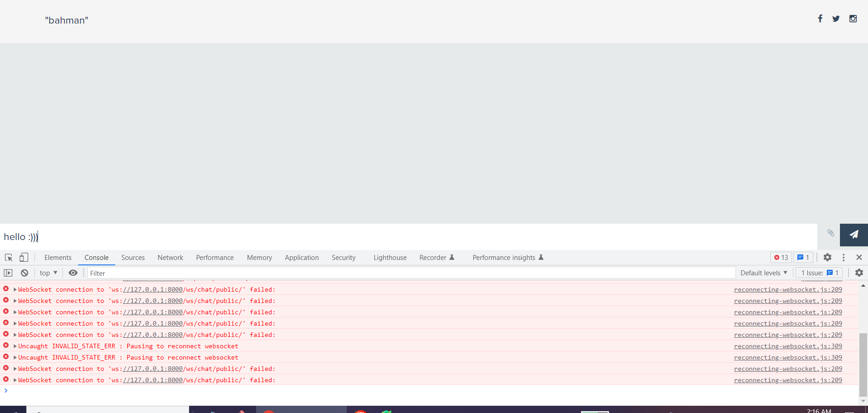The image size is (868, 413).
Task: Click the console scrollbar up arrow
Action: [863, 286]
